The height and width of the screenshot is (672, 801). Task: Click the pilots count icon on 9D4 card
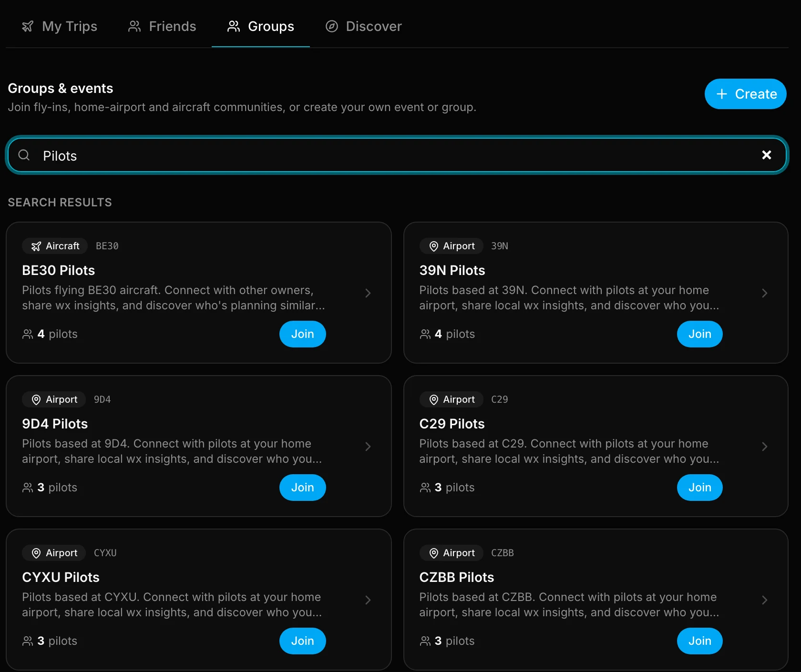point(28,488)
